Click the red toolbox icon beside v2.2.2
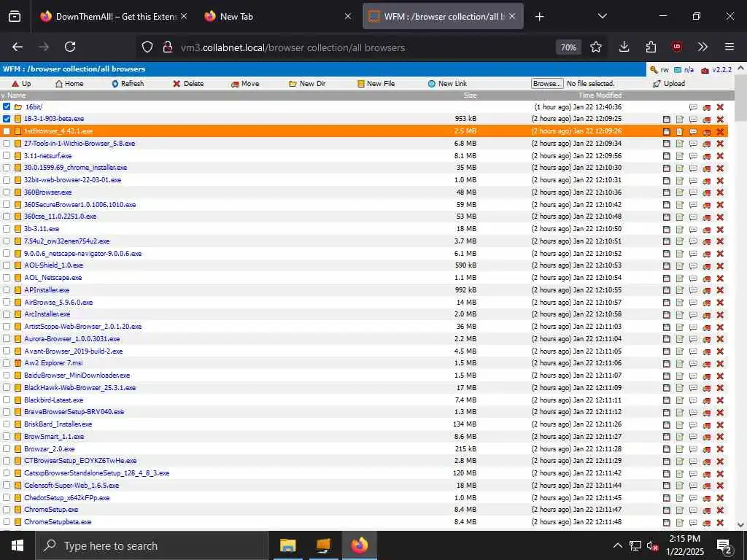The width and height of the screenshot is (747, 560). [x=705, y=70]
